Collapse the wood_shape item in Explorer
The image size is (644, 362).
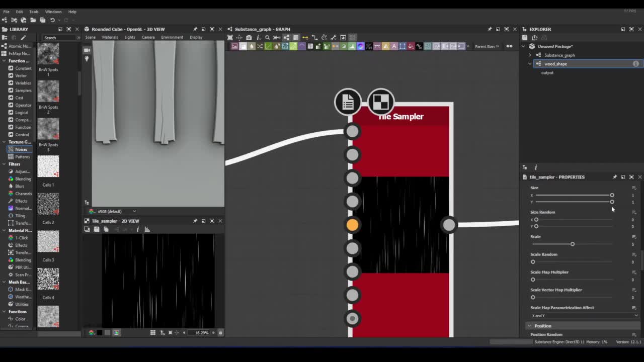pos(530,64)
